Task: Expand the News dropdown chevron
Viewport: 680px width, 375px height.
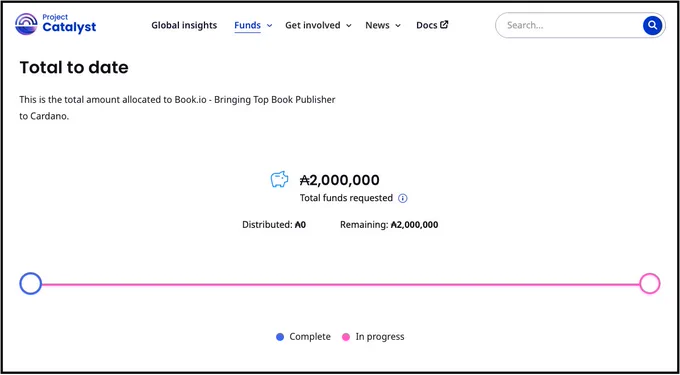Action: (398, 26)
